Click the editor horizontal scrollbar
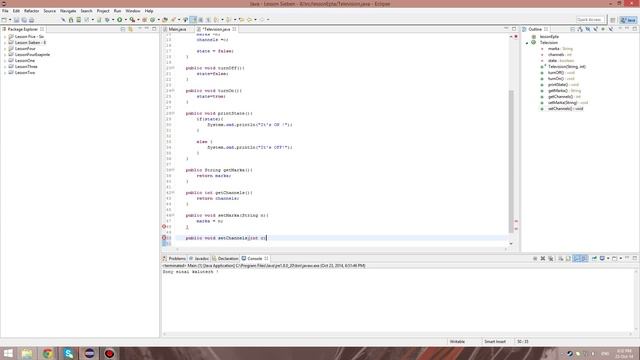The image size is (640, 360). pyautogui.click(x=341, y=249)
